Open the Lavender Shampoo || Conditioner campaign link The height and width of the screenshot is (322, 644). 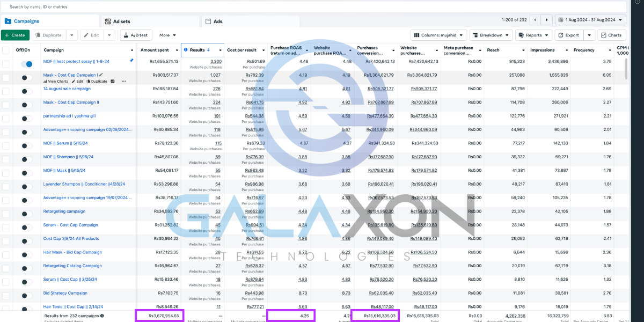click(84, 184)
